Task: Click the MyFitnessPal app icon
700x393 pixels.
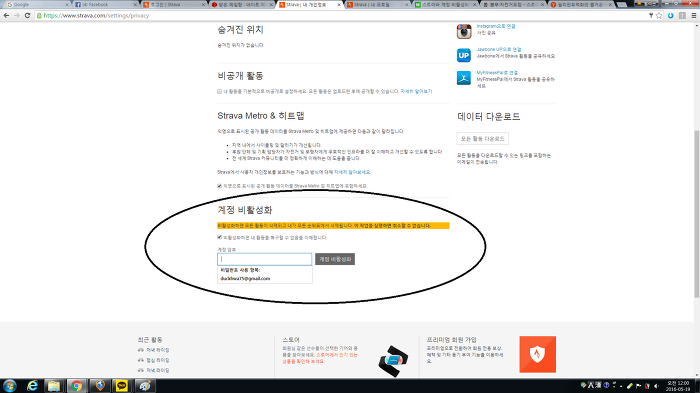Action: point(464,78)
